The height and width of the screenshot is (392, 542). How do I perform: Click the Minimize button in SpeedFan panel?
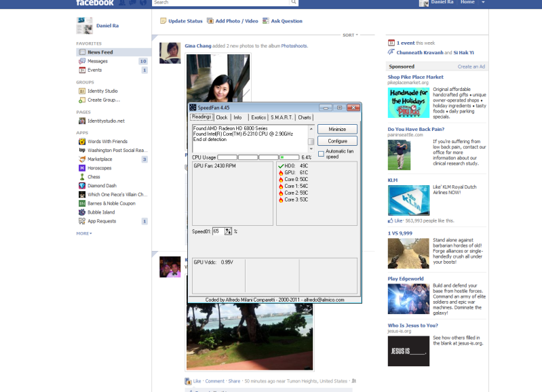(x=337, y=129)
